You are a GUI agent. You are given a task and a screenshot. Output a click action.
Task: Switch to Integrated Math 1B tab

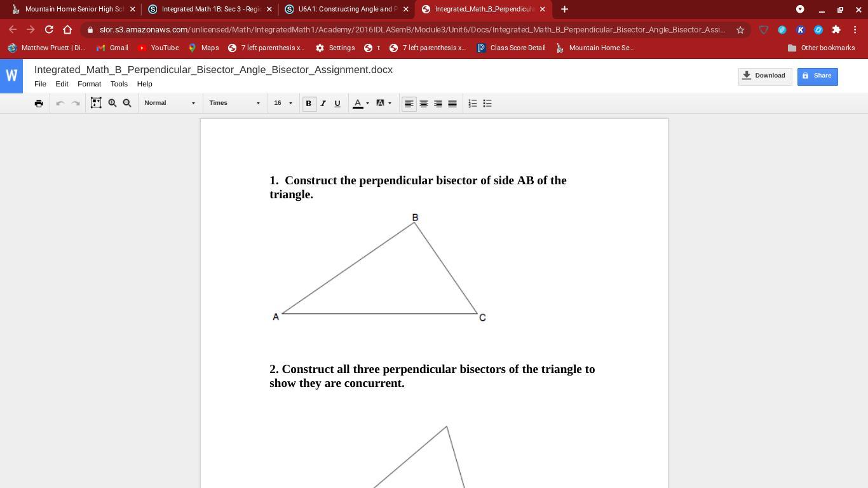coord(209,10)
